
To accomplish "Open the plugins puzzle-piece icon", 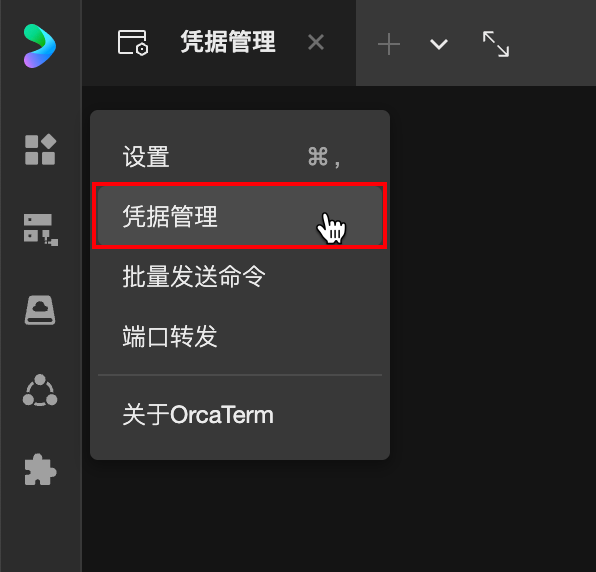I will pyautogui.click(x=40, y=469).
